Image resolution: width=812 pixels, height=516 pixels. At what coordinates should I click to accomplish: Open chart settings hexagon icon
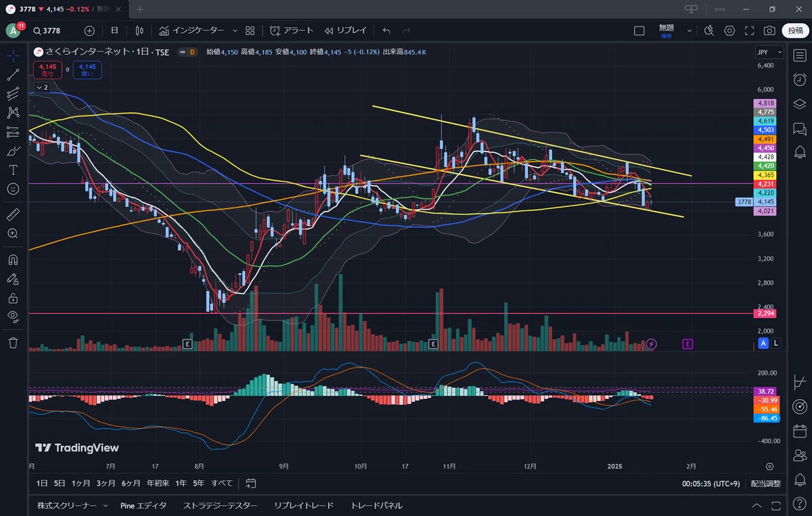(729, 30)
